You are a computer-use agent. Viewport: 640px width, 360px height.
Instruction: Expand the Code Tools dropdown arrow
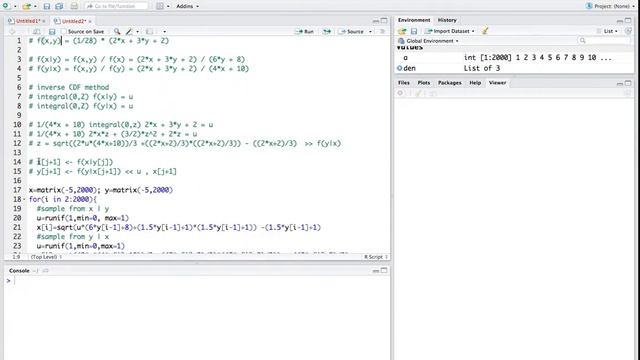click(138, 31)
